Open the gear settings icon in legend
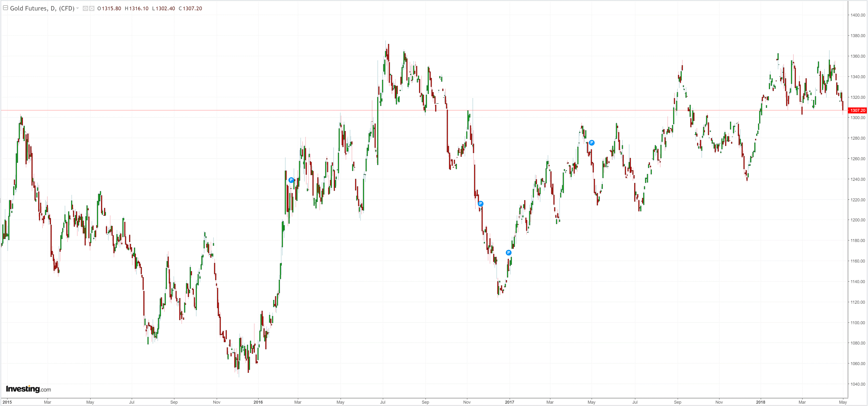This screenshot has height=406, width=868. click(92, 8)
